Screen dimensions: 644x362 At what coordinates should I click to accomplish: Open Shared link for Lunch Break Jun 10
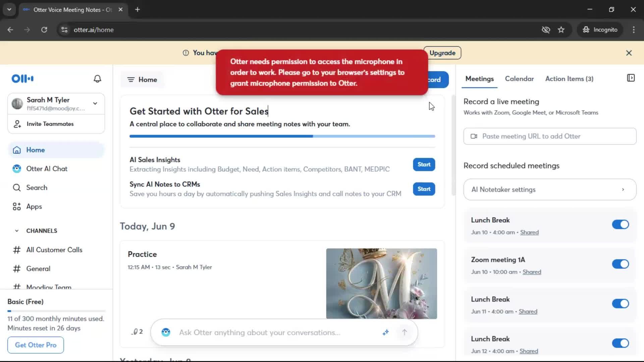(x=529, y=232)
